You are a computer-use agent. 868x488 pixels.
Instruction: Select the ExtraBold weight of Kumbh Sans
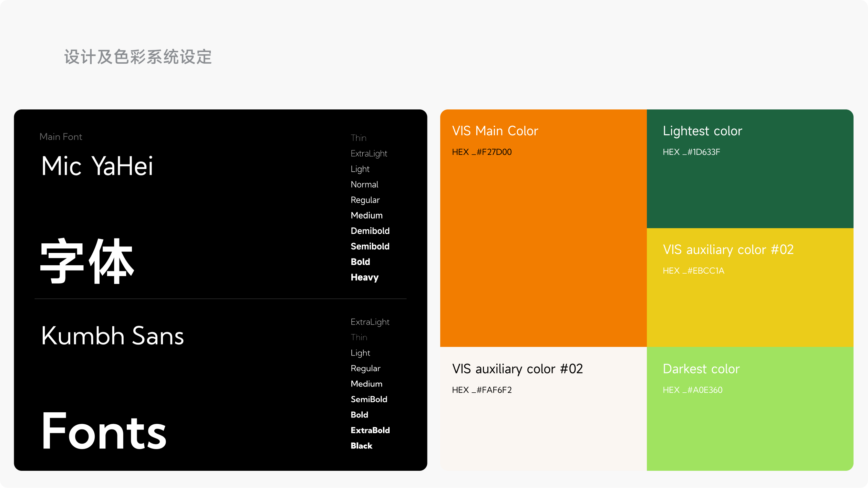[x=370, y=430]
